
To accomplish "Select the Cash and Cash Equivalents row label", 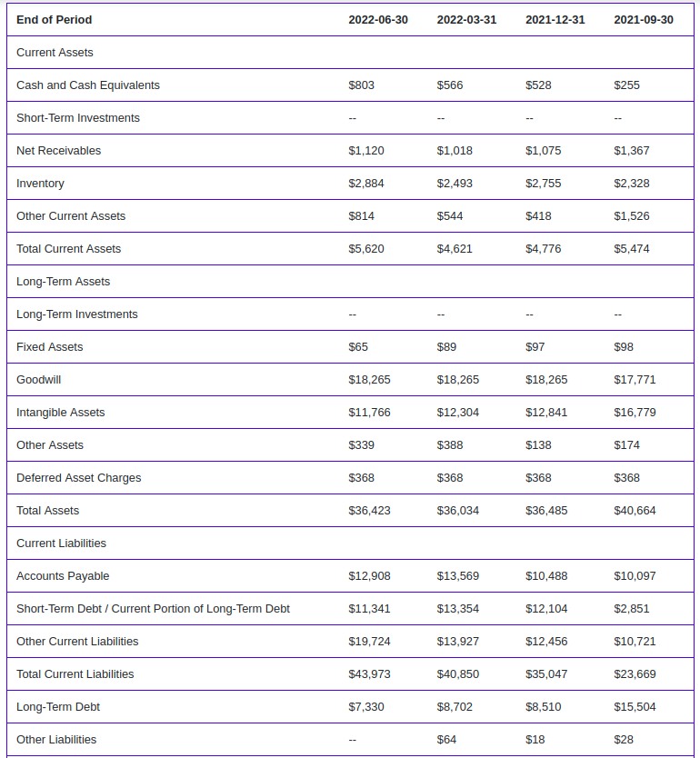I will tap(88, 85).
